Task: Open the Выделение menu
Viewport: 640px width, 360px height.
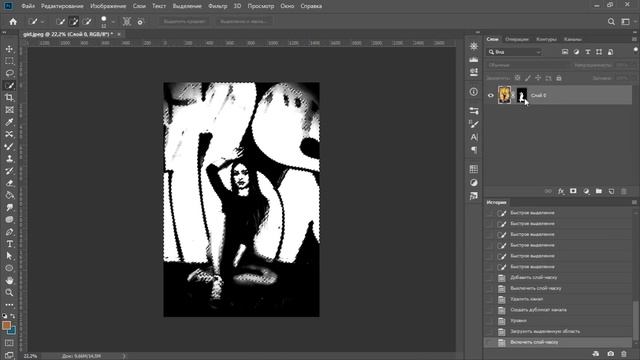Action: (x=187, y=6)
